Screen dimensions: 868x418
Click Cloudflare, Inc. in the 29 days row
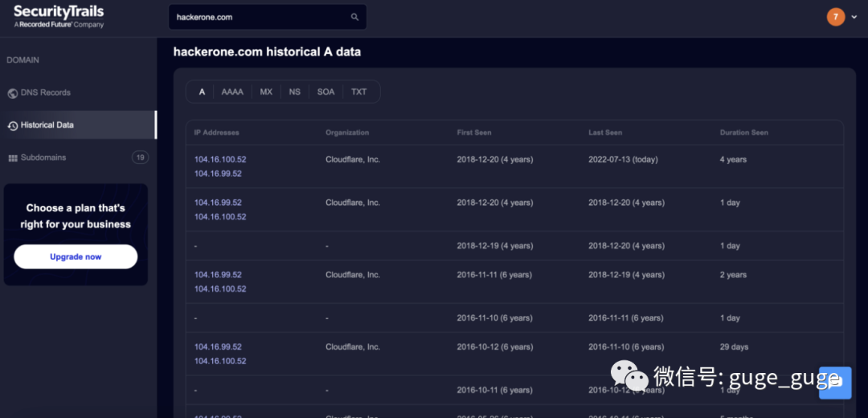click(353, 346)
